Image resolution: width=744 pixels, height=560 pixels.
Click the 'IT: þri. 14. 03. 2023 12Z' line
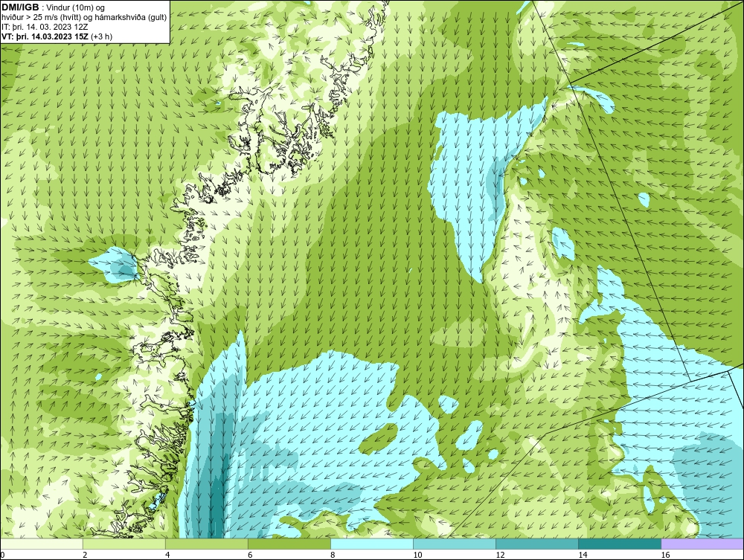coord(45,27)
